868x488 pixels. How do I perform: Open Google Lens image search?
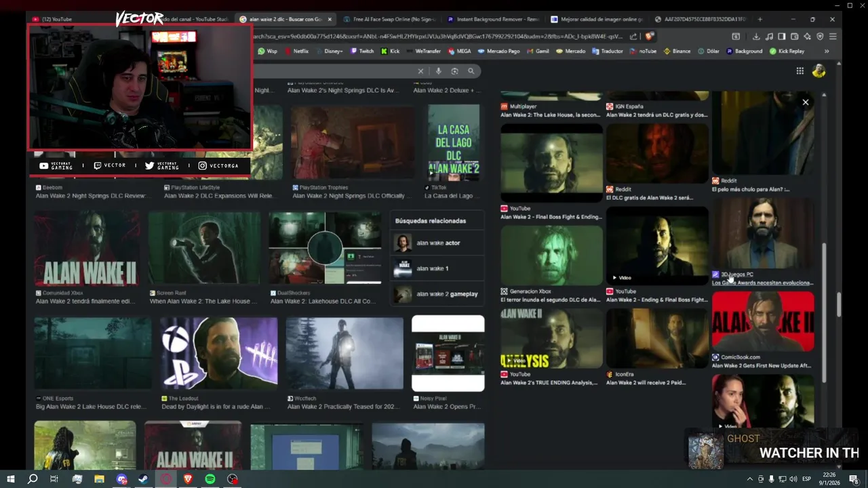click(x=454, y=71)
